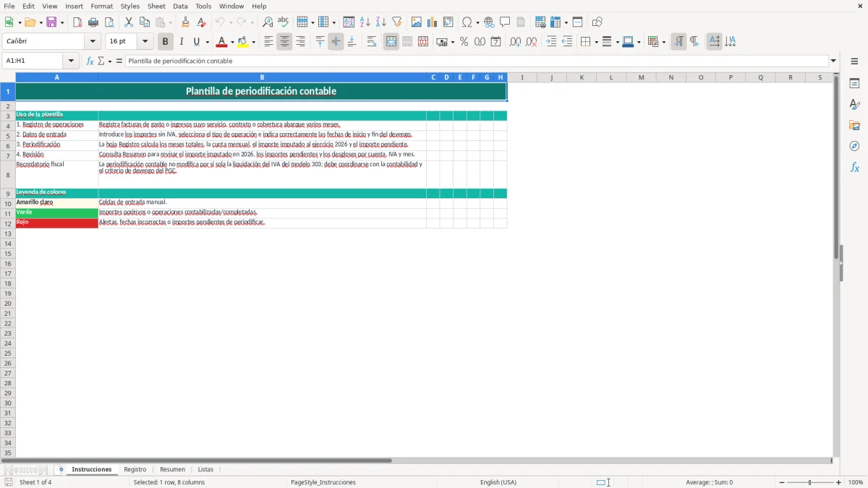868x488 pixels.
Task: Click the font color A button
Action: (222, 42)
